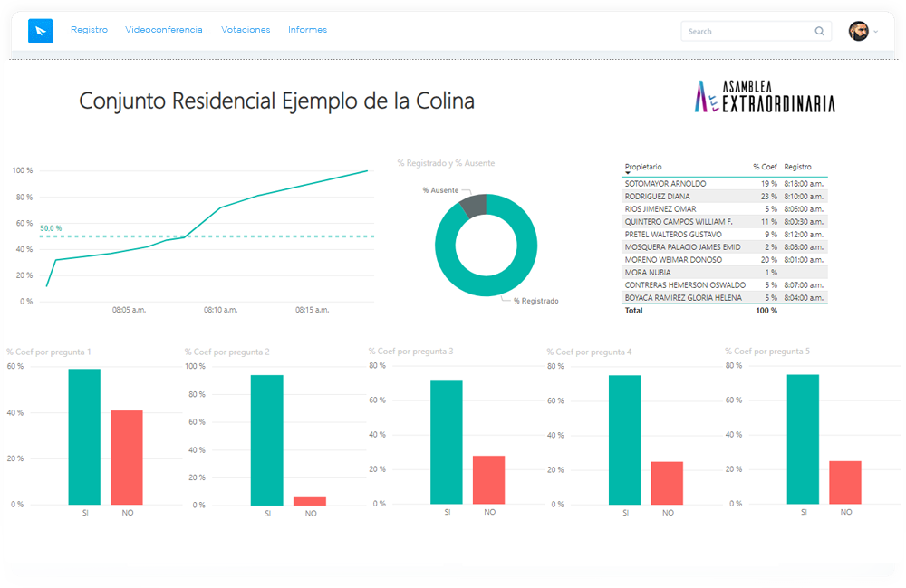
Task: Go to the Votaciones section
Action: [x=246, y=29]
